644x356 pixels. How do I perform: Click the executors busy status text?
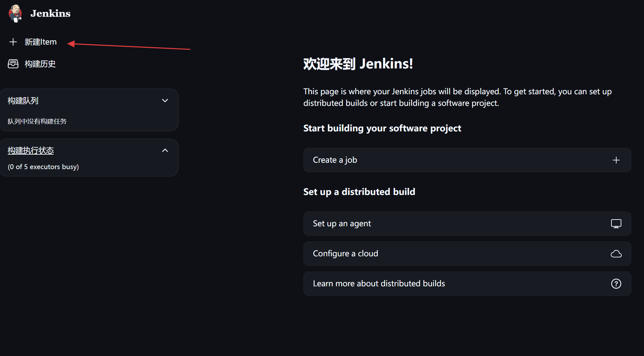pyautogui.click(x=43, y=167)
